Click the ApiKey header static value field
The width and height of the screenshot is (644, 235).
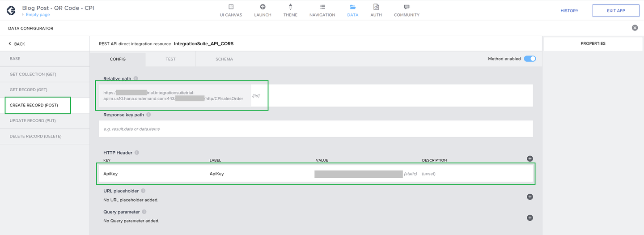pos(359,174)
